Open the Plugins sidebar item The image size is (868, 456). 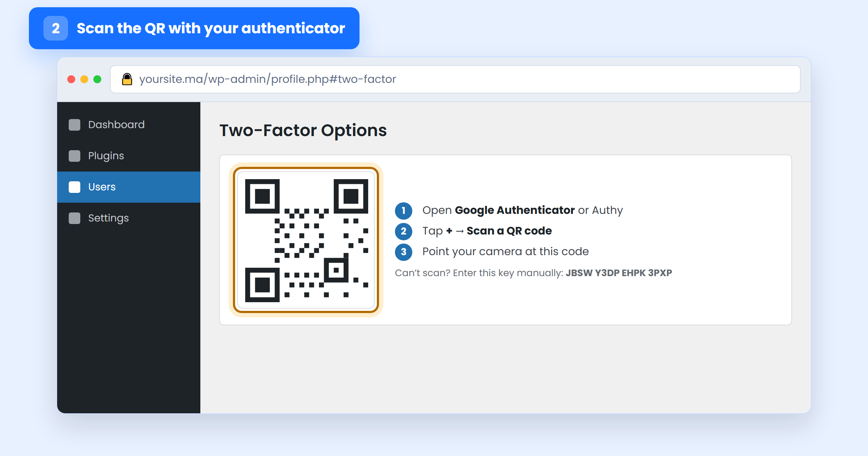129,156
